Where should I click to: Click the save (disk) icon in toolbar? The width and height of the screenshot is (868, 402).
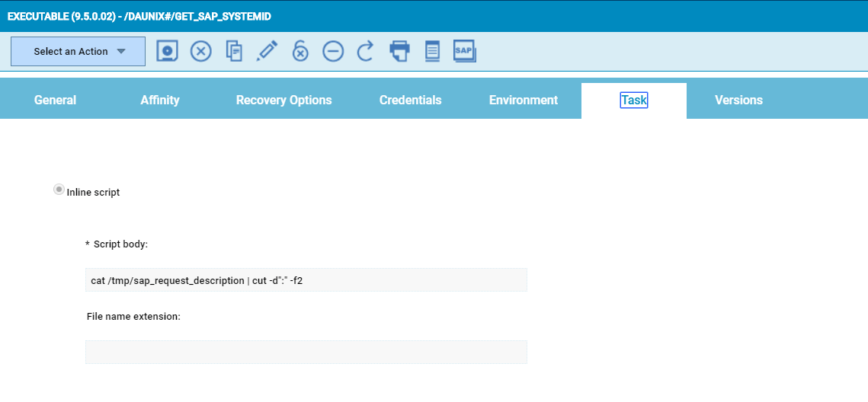(x=168, y=51)
